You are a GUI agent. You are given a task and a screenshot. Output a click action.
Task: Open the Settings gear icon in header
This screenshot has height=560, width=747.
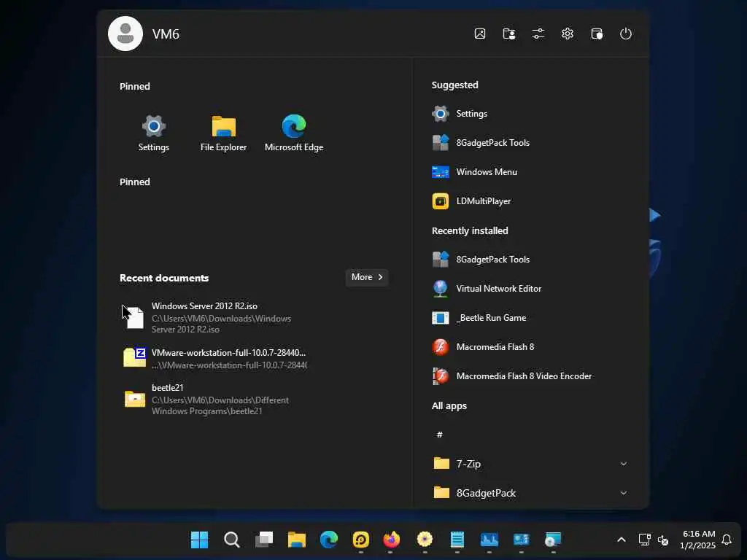567,34
